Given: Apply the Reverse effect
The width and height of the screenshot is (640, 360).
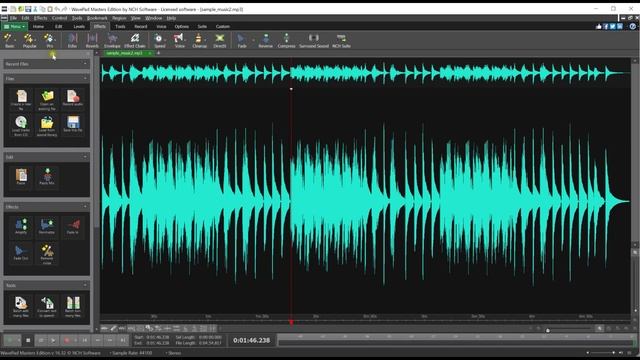Looking at the screenshot, I should click(x=266, y=40).
